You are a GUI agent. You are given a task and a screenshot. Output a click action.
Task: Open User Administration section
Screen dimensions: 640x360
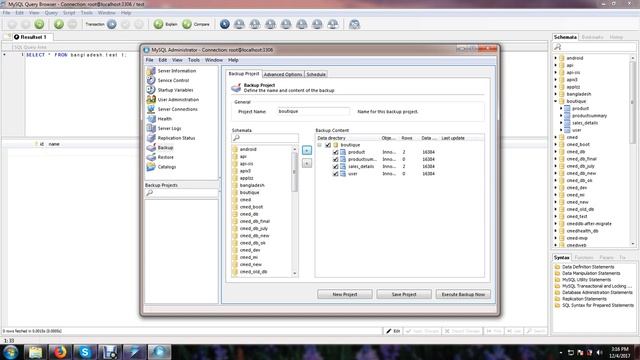173,100
